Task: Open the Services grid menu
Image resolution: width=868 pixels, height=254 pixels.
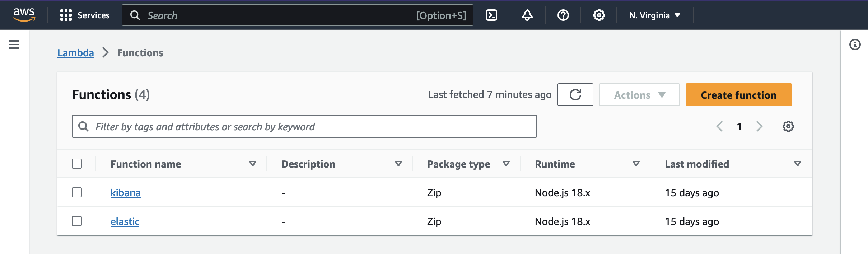Action: [x=66, y=15]
